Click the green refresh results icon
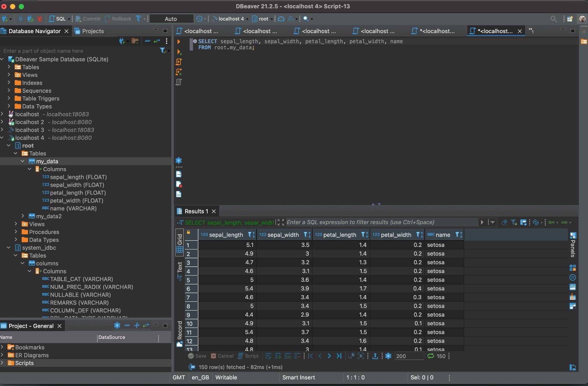588x386 pixels. 431,356
